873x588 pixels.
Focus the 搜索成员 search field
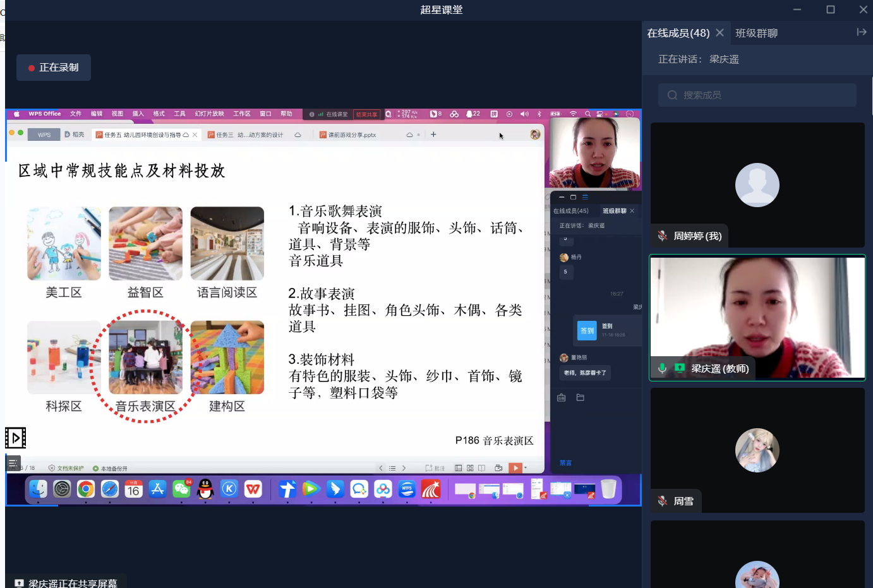(x=757, y=95)
